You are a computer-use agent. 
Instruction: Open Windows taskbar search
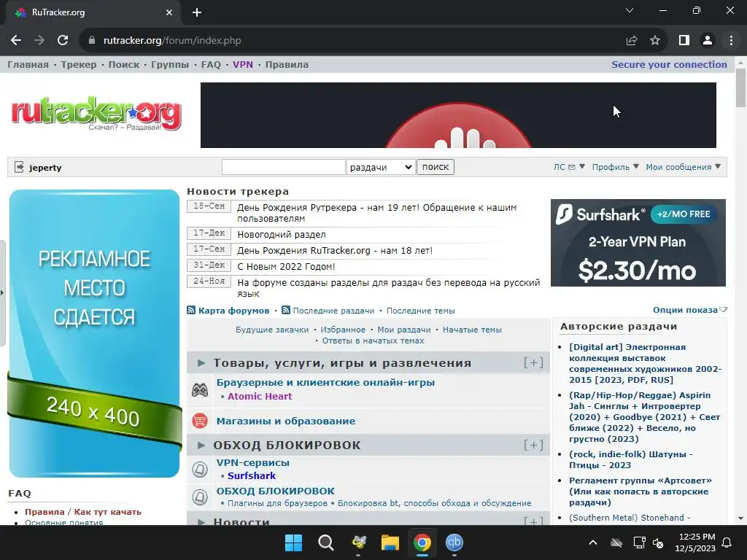pos(326,542)
